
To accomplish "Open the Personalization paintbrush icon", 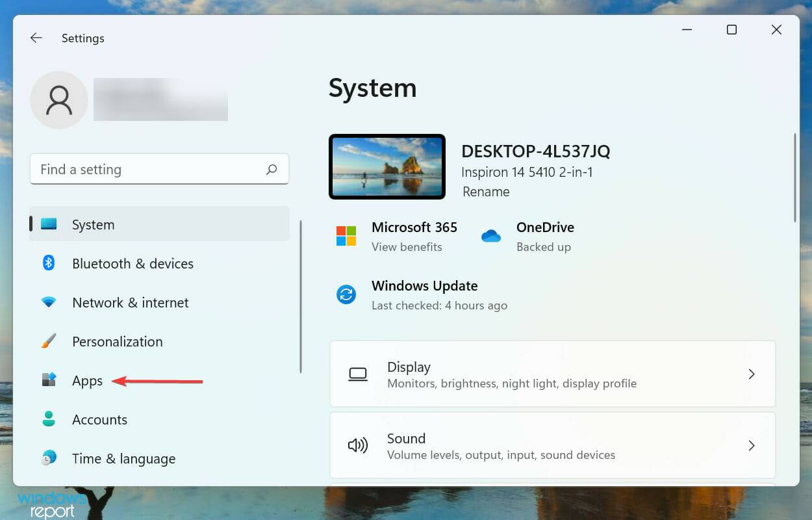I will (x=48, y=341).
